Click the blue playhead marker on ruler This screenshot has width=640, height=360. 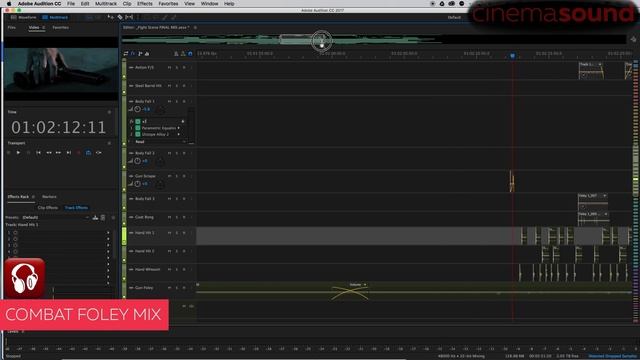(513, 56)
